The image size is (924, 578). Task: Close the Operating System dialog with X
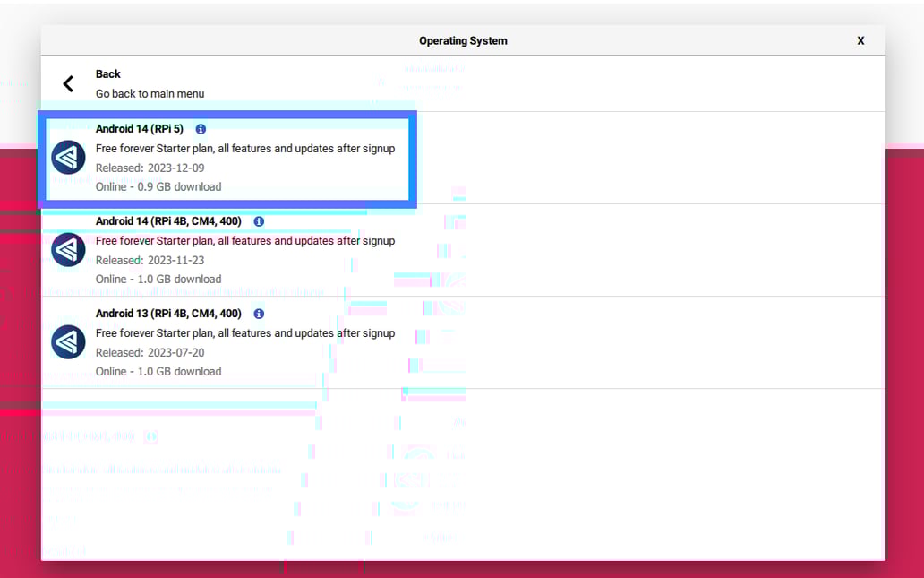(x=860, y=40)
